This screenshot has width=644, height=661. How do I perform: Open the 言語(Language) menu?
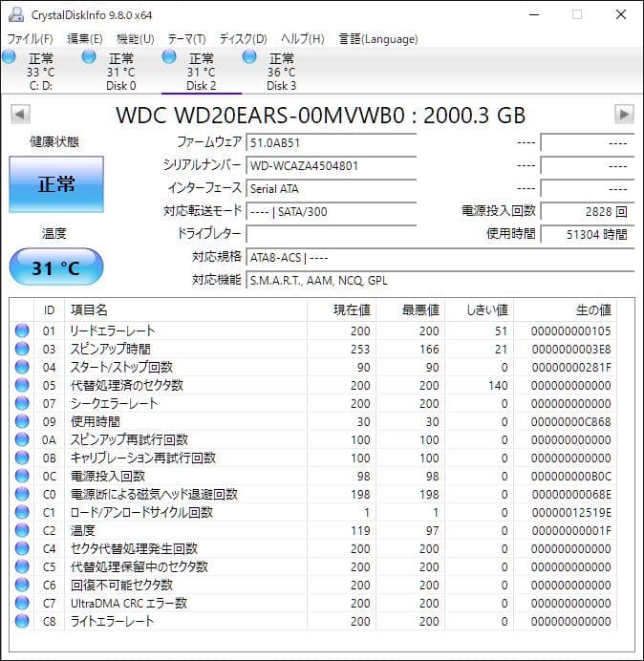[x=378, y=39]
